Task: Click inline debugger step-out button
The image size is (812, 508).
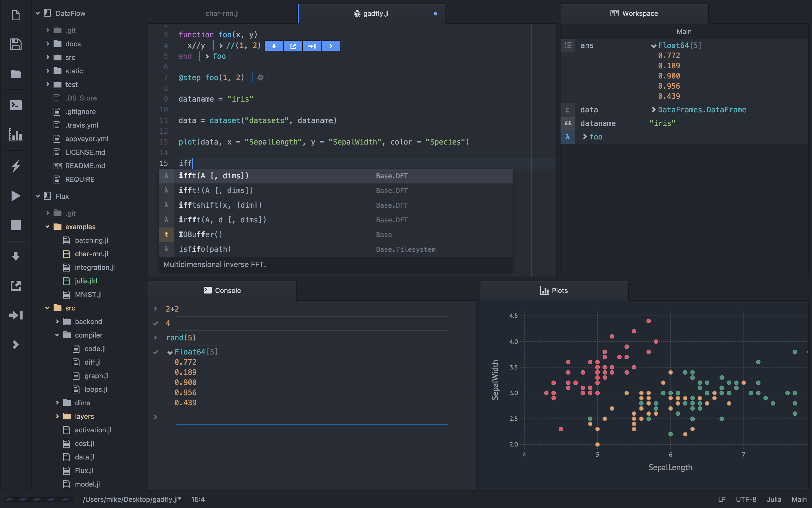Action: click(x=293, y=46)
